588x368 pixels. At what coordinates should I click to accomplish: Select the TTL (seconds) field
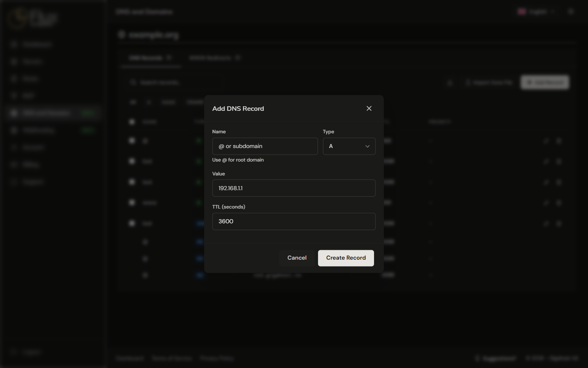pyautogui.click(x=294, y=222)
